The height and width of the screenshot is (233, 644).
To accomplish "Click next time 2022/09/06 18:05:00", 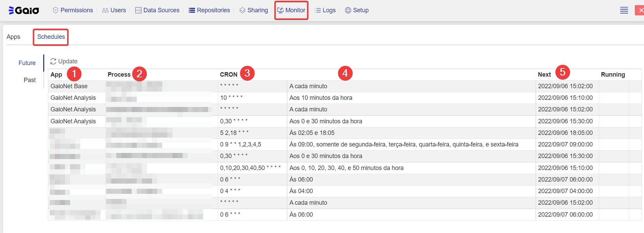I will coord(565,133).
